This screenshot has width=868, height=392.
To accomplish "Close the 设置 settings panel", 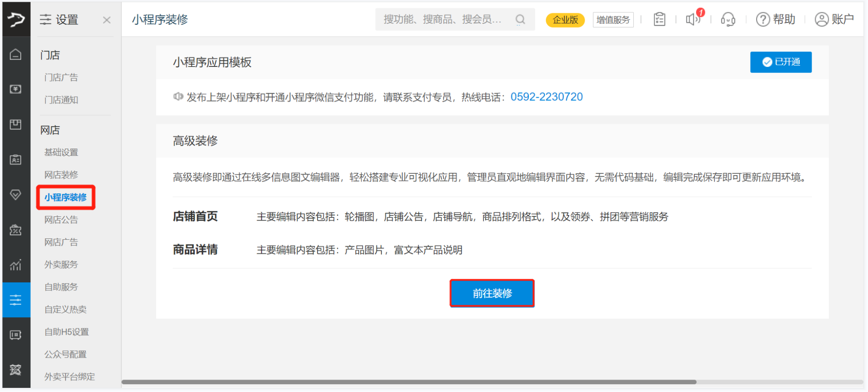I will (107, 20).
